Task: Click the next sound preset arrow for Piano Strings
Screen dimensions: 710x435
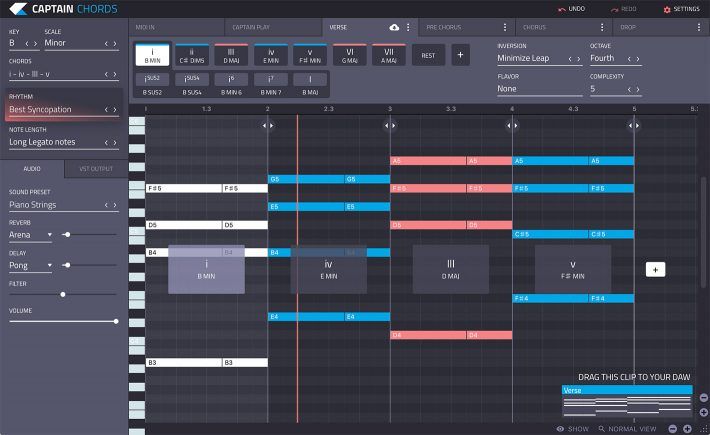Action: click(115, 205)
